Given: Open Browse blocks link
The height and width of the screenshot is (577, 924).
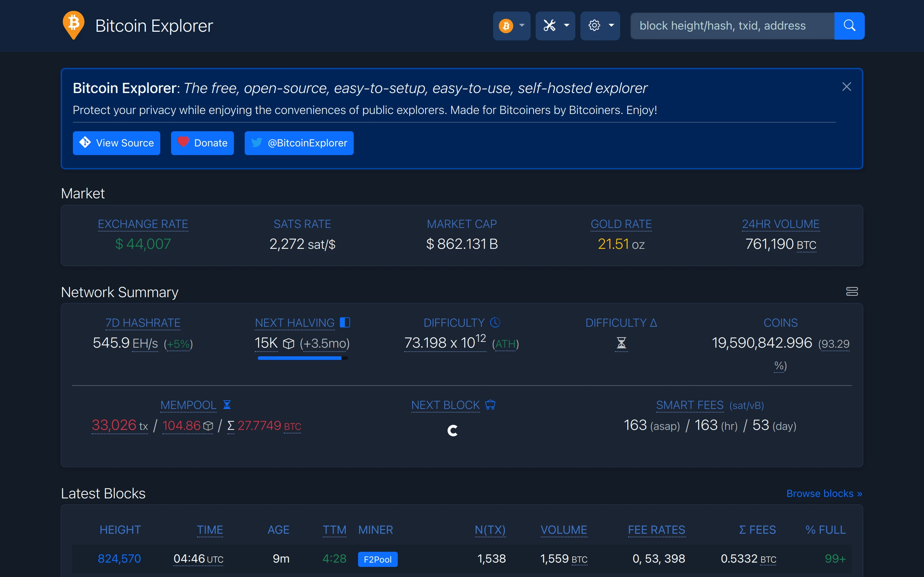Looking at the screenshot, I should click(824, 493).
